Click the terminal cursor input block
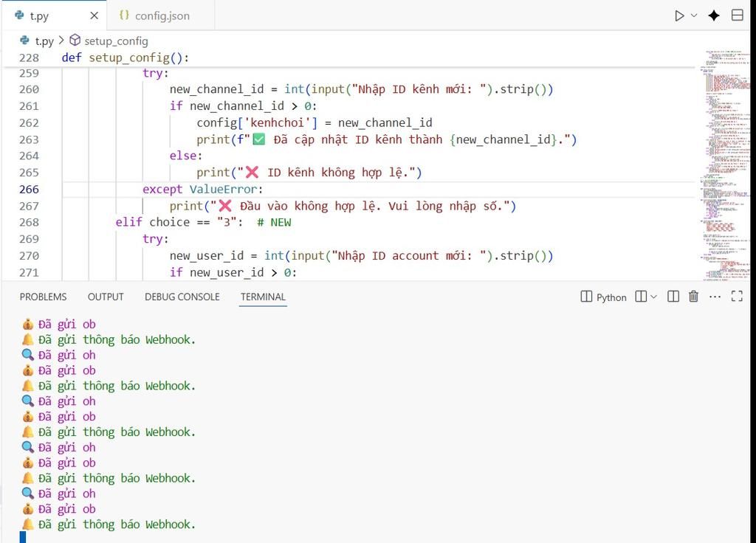756x543 pixels. tap(23, 537)
